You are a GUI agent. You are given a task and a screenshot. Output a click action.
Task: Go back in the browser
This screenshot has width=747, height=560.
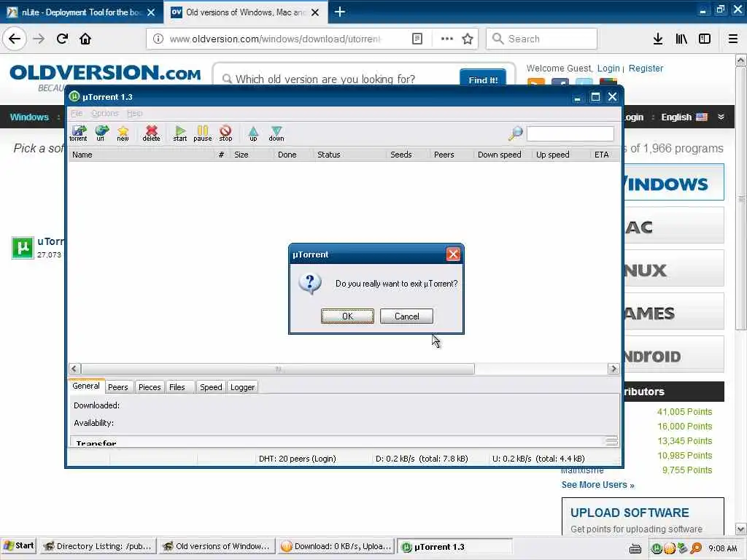coord(15,39)
